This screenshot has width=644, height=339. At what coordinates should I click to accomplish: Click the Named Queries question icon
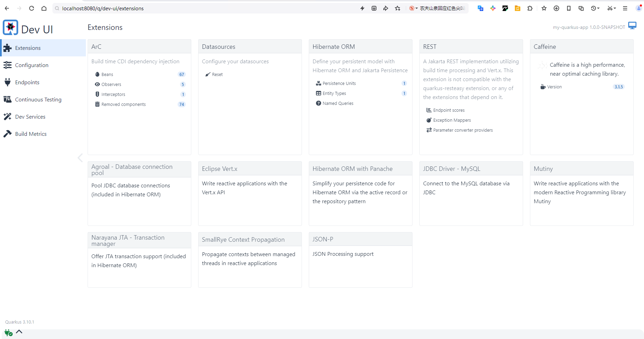318,103
